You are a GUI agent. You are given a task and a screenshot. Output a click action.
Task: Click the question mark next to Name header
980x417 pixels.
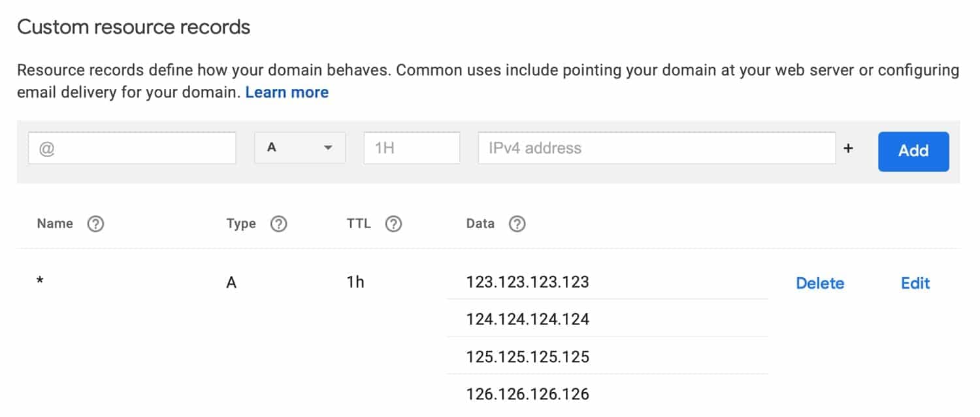coord(95,224)
